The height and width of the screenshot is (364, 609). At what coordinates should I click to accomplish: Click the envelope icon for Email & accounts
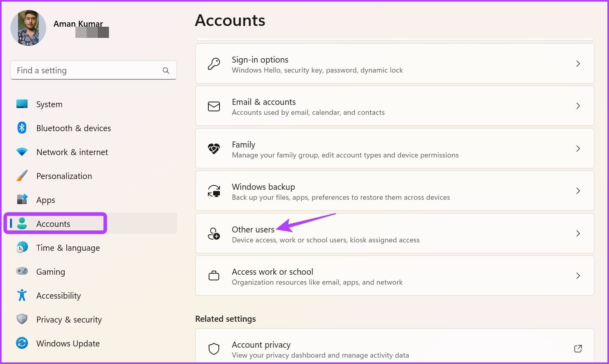214,106
